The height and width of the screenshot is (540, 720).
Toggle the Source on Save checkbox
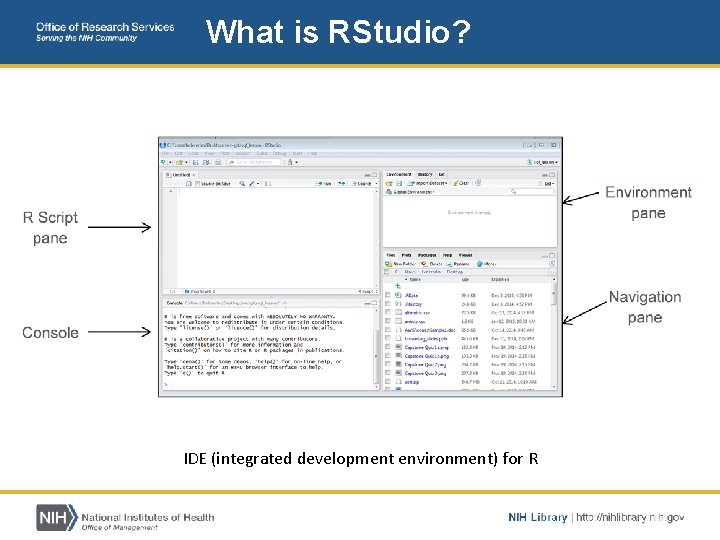[x=197, y=184]
